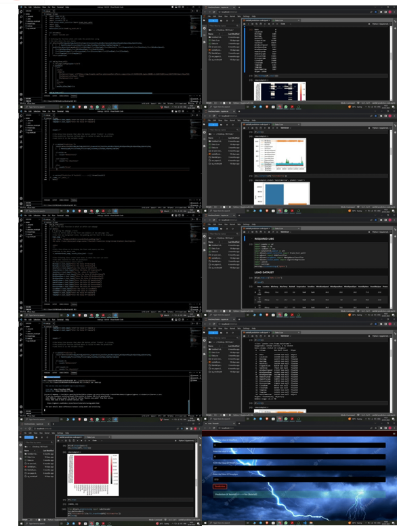Open the Code cell type dropdown in heatmap window

coord(98,441)
